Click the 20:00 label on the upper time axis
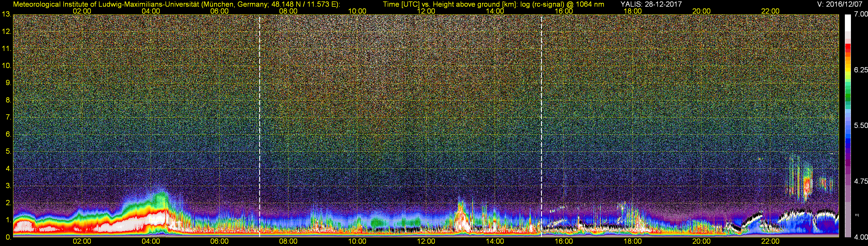 click(x=702, y=11)
